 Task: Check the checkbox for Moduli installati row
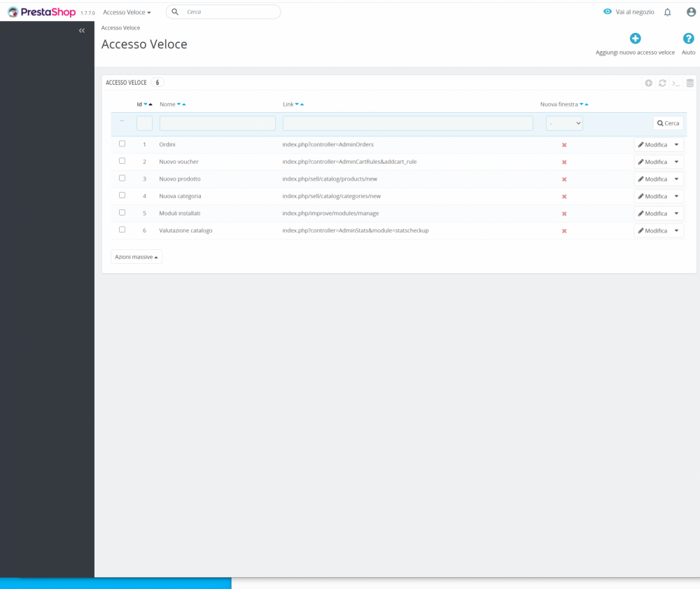pyautogui.click(x=122, y=212)
